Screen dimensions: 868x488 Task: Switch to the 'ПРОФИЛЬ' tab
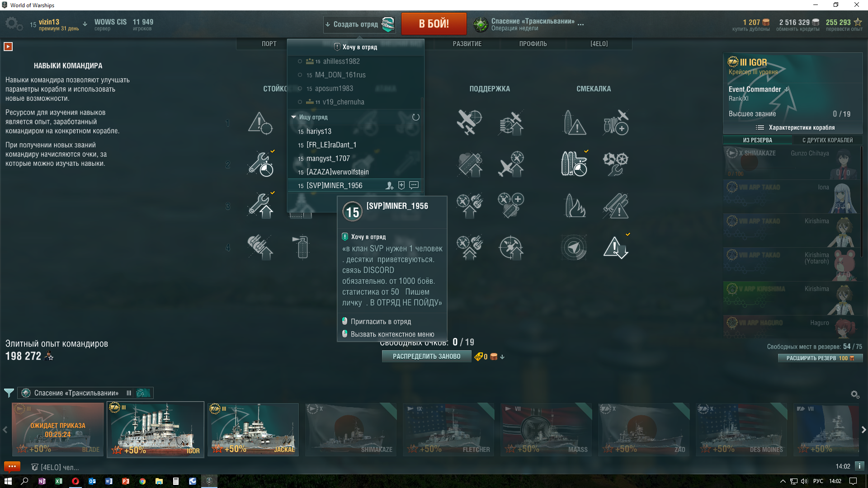pyautogui.click(x=533, y=44)
